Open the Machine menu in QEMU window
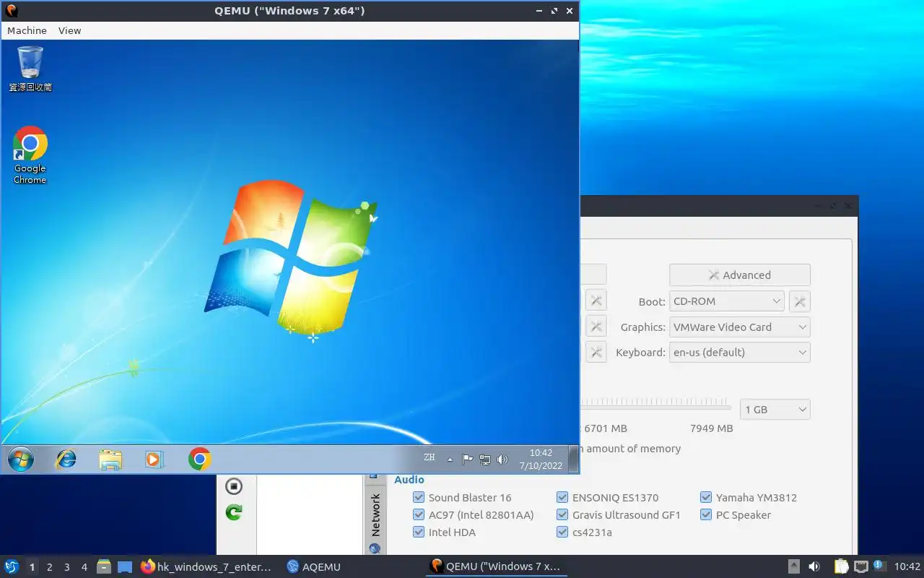924x578 pixels. tap(27, 30)
